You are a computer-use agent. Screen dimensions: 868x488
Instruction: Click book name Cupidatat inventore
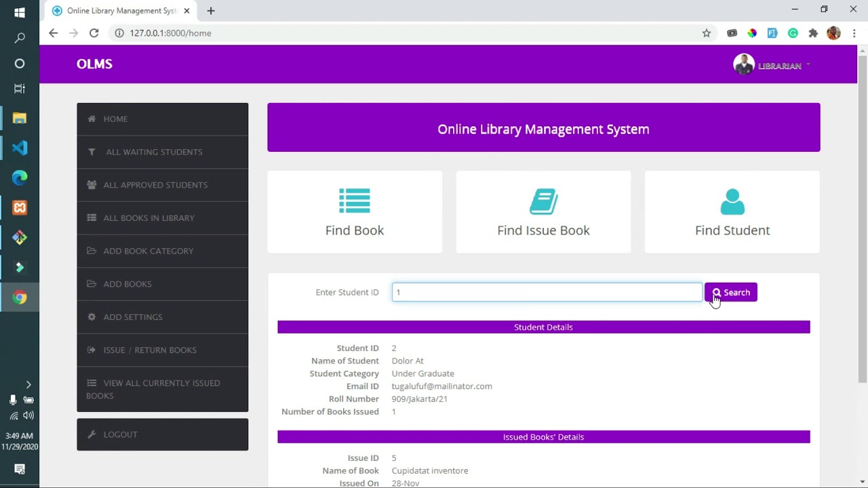[x=429, y=470]
